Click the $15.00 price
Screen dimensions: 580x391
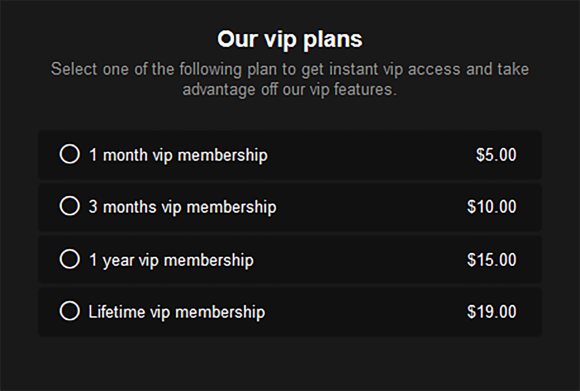(492, 260)
